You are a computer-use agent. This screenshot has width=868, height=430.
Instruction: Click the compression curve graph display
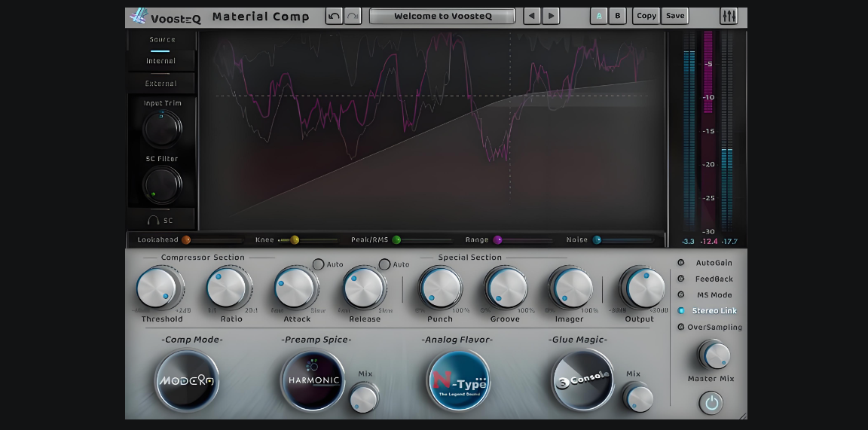tap(432, 130)
